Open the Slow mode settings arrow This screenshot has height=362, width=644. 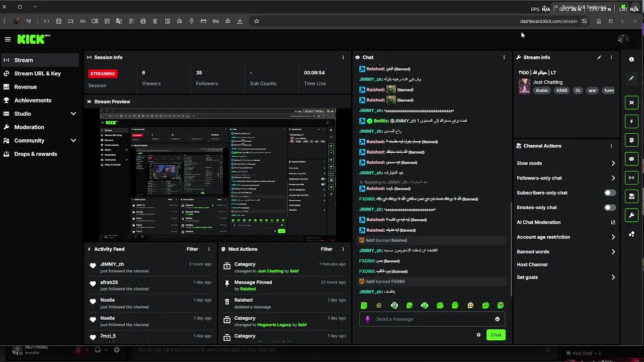click(x=613, y=163)
